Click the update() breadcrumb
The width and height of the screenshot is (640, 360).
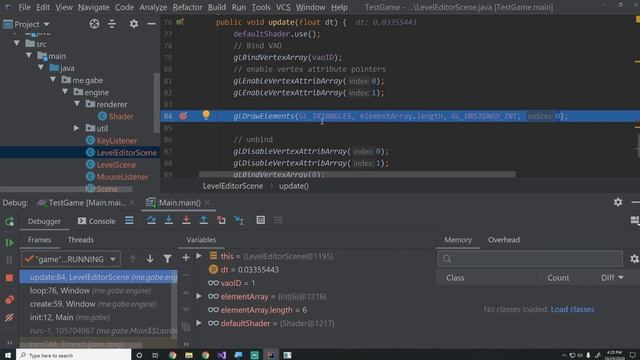click(x=293, y=186)
